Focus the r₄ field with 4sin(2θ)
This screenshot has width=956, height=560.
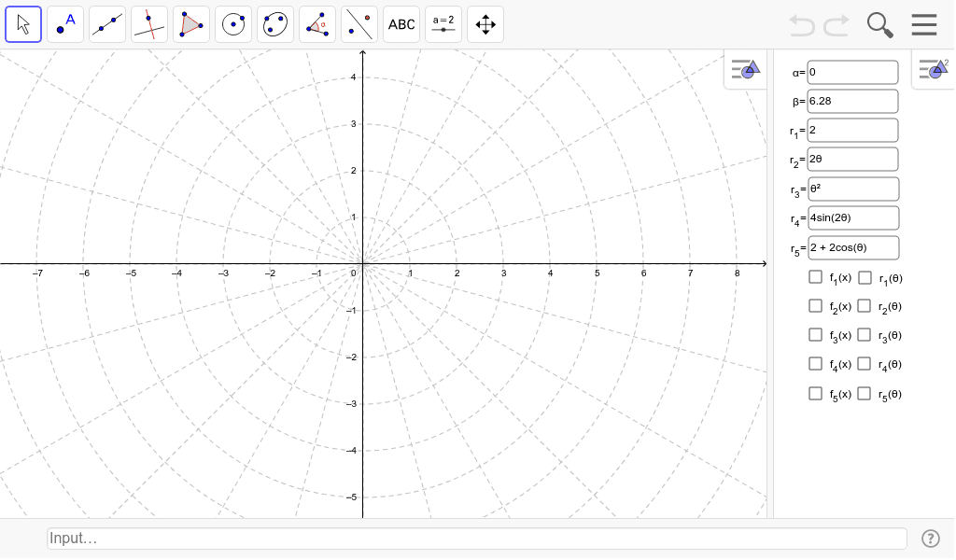tap(853, 218)
